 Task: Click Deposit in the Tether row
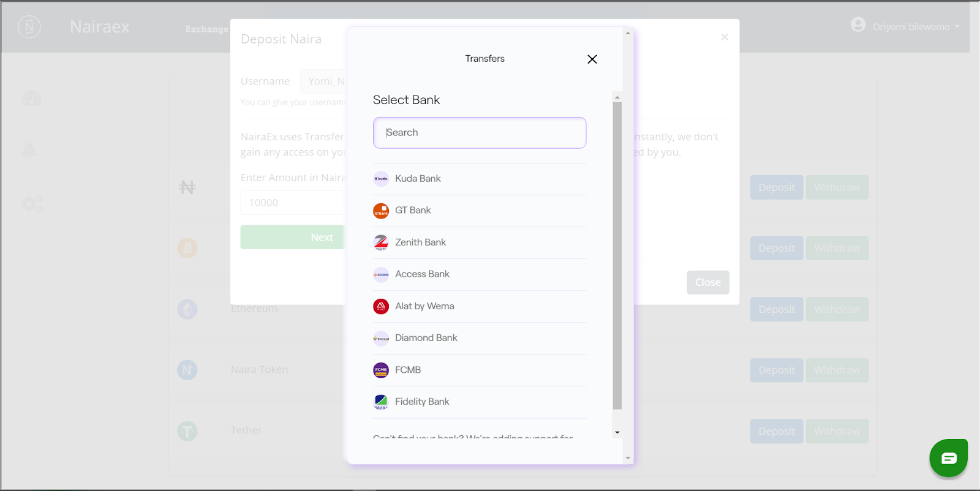pos(777,431)
